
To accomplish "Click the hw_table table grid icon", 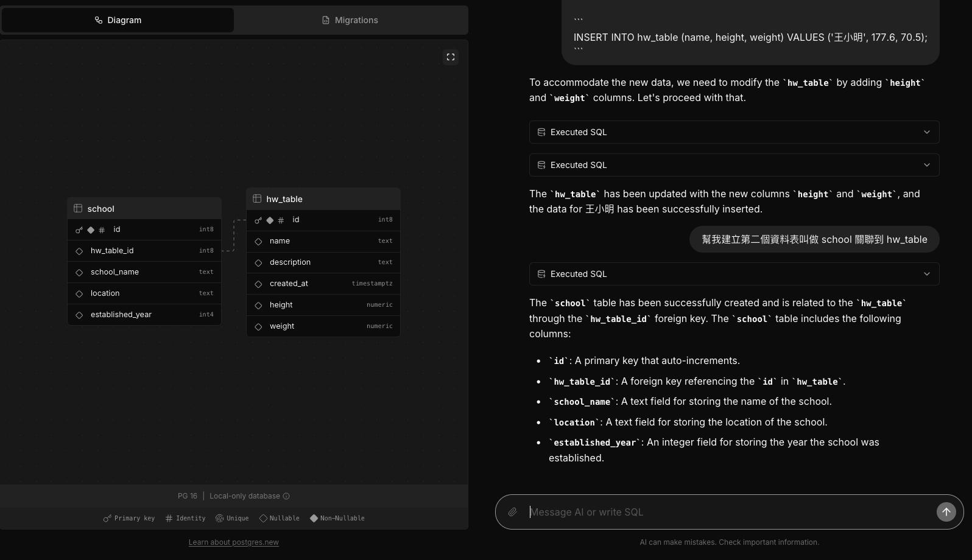I will point(257,198).
